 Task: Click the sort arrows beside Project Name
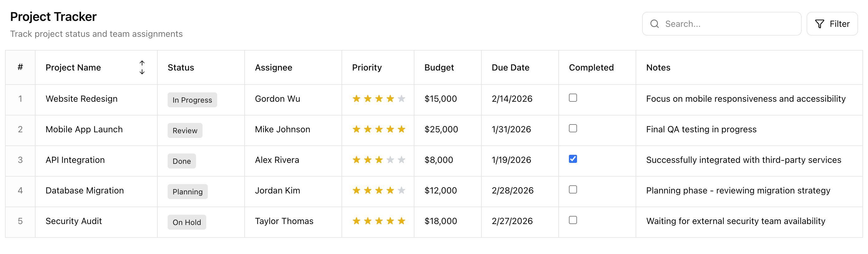tap(142, 67)
